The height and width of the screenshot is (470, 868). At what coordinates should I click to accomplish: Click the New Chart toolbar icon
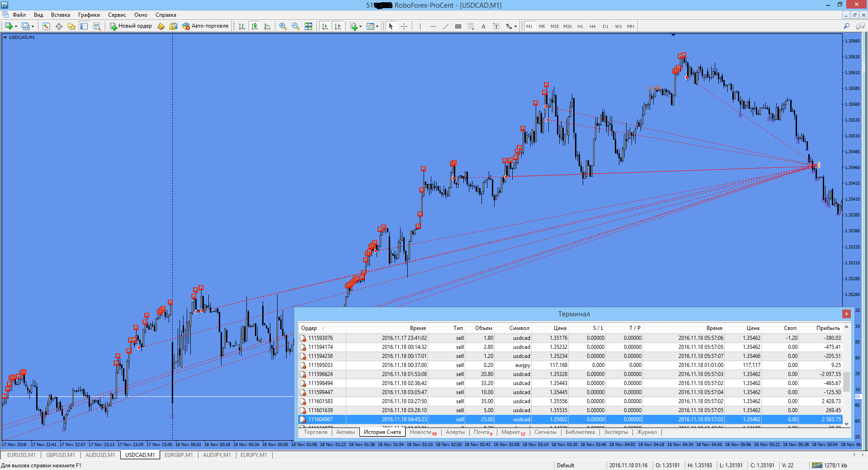9,26
